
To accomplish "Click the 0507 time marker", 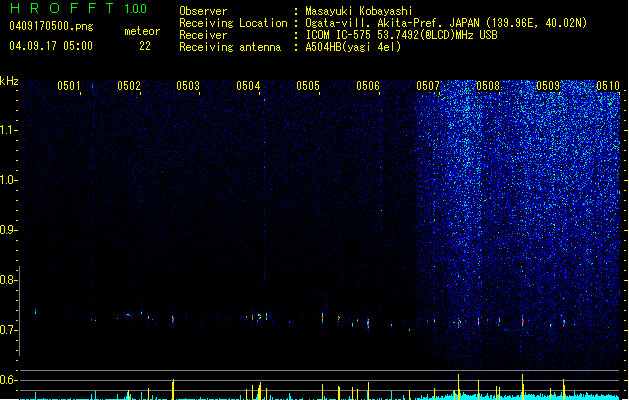I will (x=428, y=86).
